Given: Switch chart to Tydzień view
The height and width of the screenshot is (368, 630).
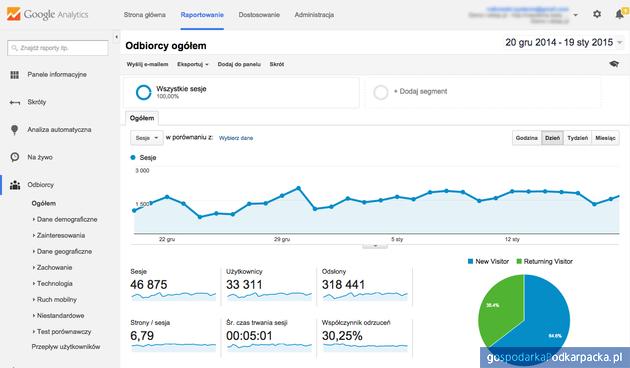Looking at the screenshot, I should 578,138.
